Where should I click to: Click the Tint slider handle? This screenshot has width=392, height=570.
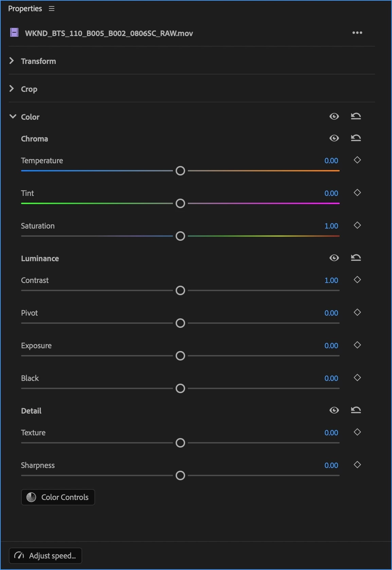180,204
